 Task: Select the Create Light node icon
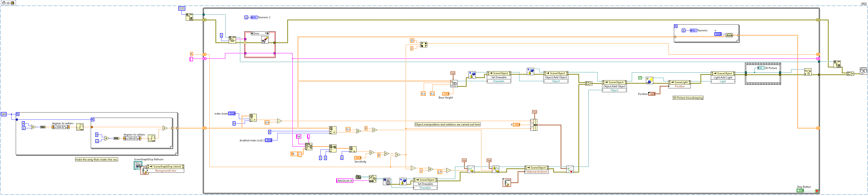click(650, 80)
